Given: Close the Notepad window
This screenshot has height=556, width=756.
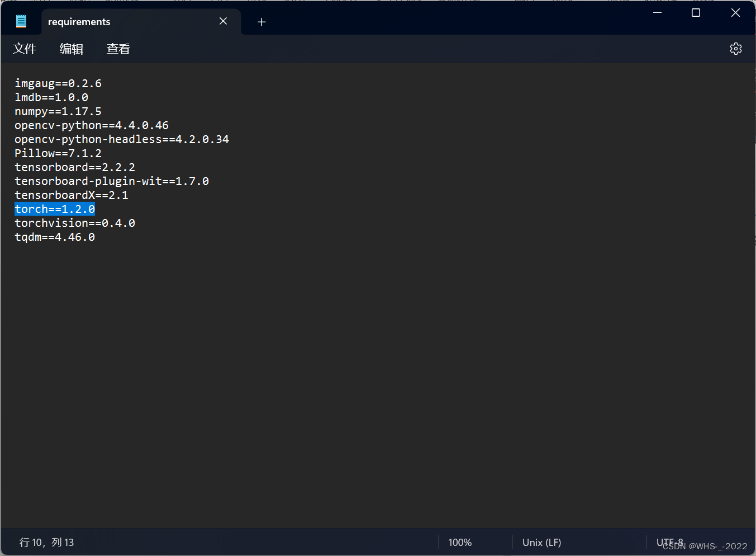Looking at the screenshot, I should click(735, 13).
